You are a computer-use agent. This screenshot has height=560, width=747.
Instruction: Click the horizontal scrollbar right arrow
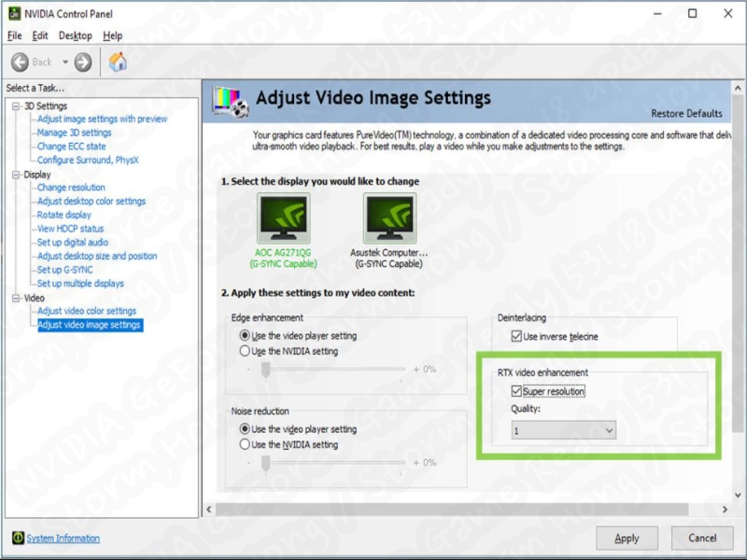725,509
